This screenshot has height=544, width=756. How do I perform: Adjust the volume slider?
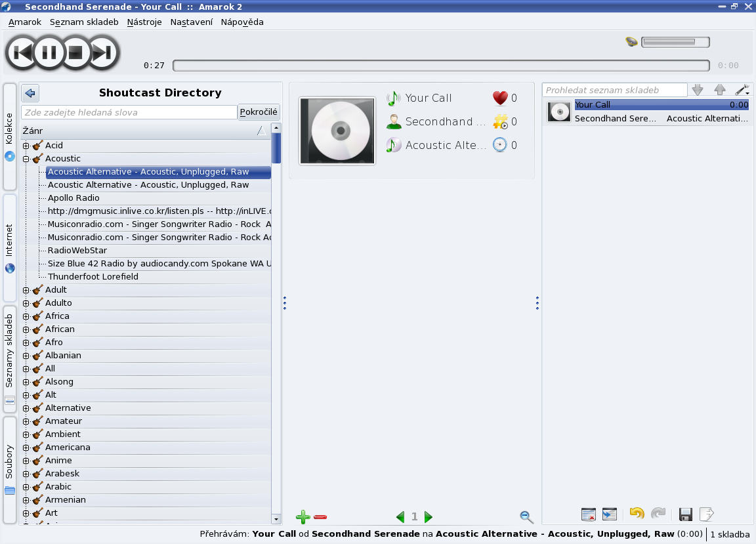[675, 42]
